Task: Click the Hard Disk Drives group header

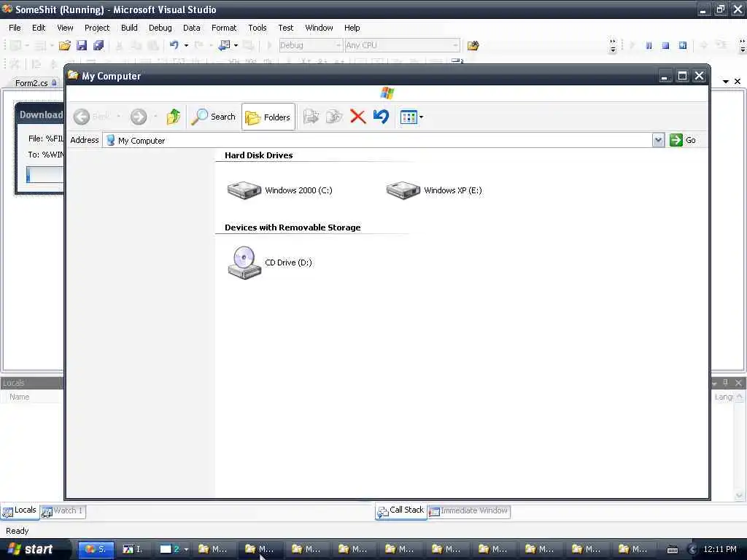Action: (259, 155)
